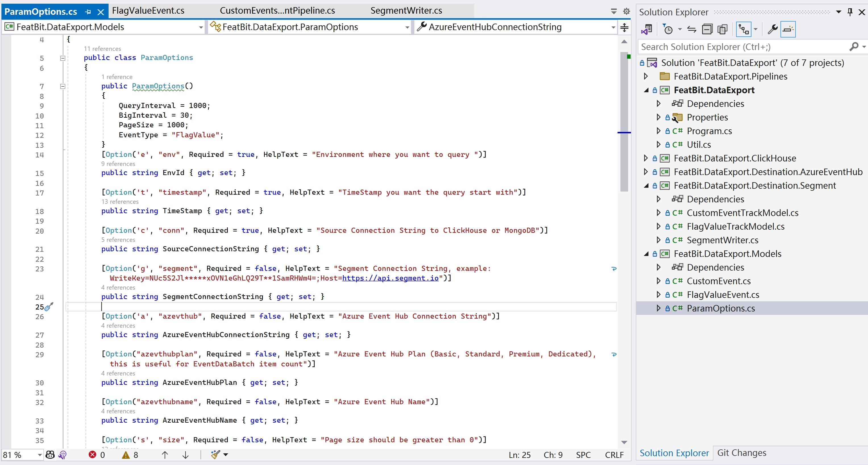
Task: Click the Show All Files icon
Action: click(722, 30)
